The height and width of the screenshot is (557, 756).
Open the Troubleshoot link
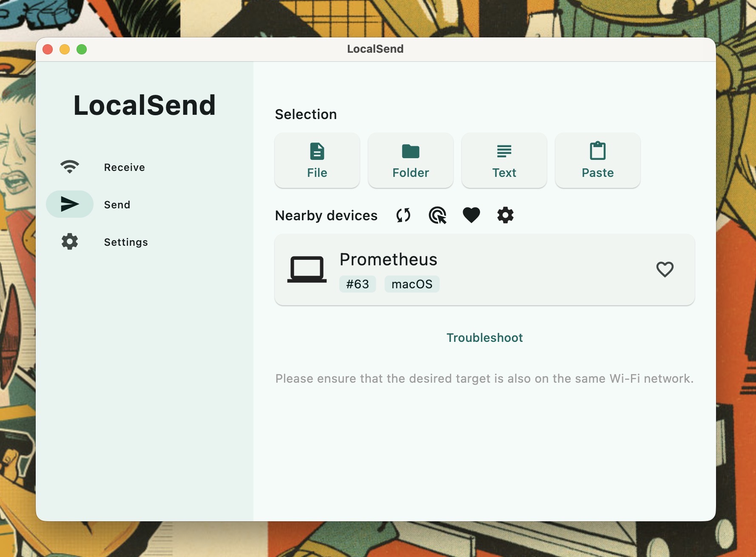coord(485,338)
